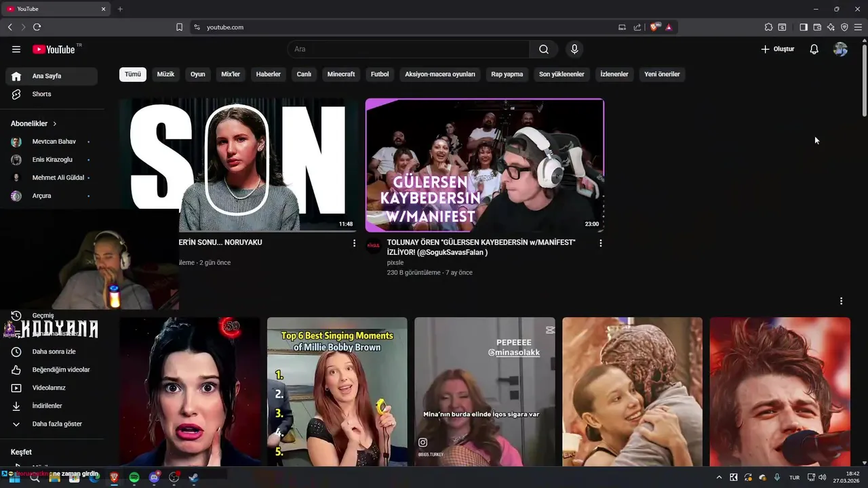Open Videolarınız in sidebar

[52, 388]
